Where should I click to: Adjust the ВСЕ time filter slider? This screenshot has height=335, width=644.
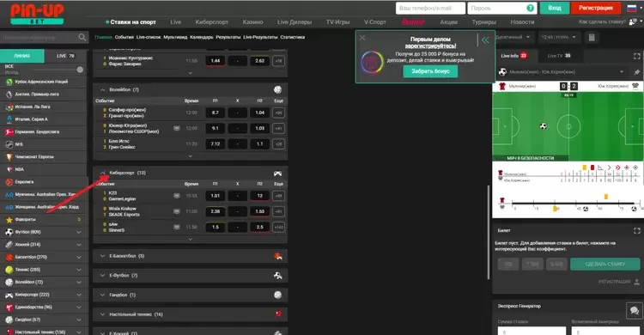coord(80,70)
